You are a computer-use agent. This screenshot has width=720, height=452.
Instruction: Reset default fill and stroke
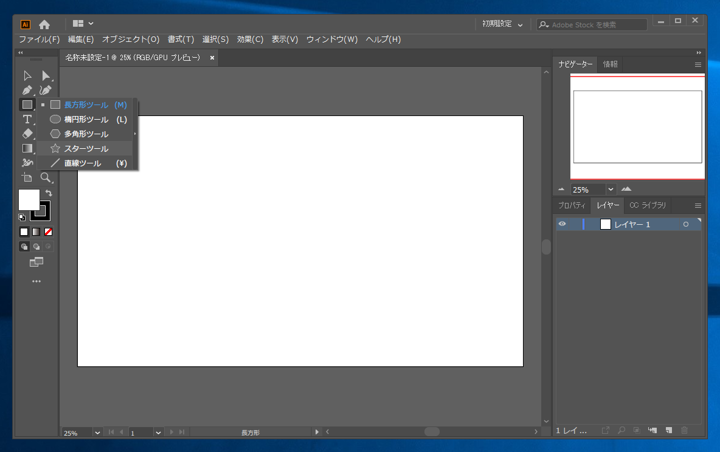pyautogui.click(x=22, y=217)
